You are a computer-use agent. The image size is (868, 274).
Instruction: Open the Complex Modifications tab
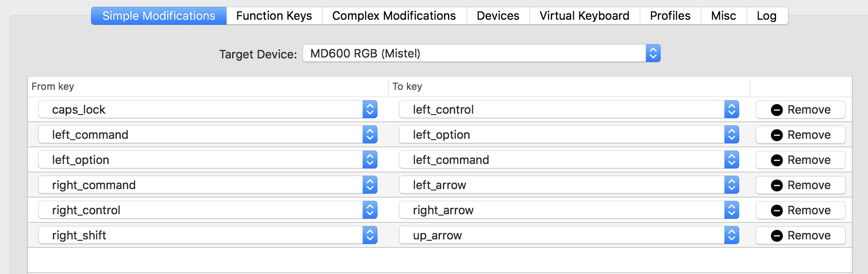[394, 16]
